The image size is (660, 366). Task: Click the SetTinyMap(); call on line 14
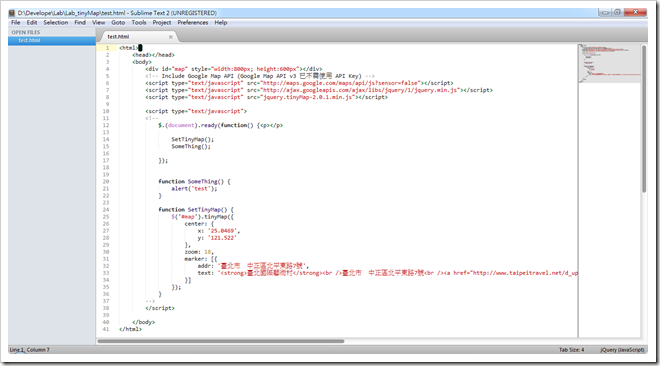click(192, 139)
